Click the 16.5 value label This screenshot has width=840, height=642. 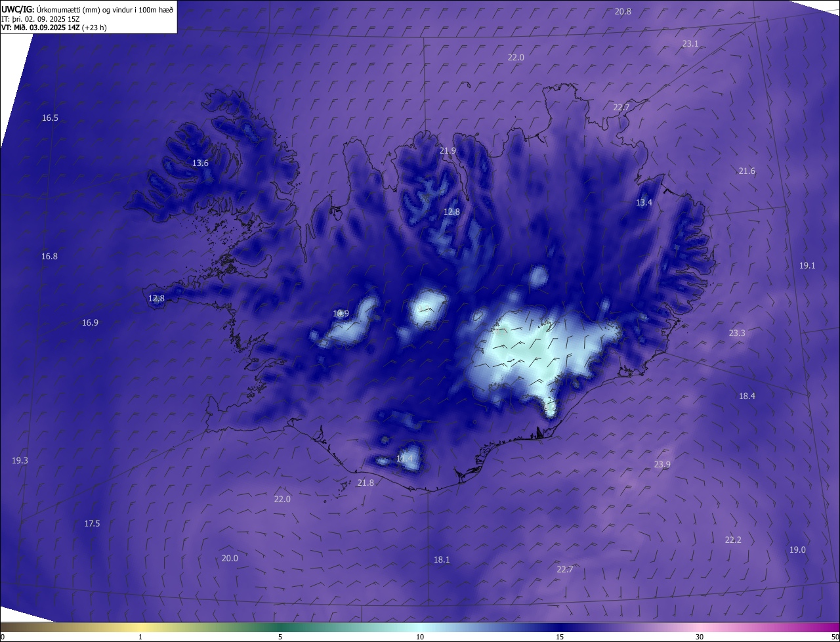pos(50,118)
